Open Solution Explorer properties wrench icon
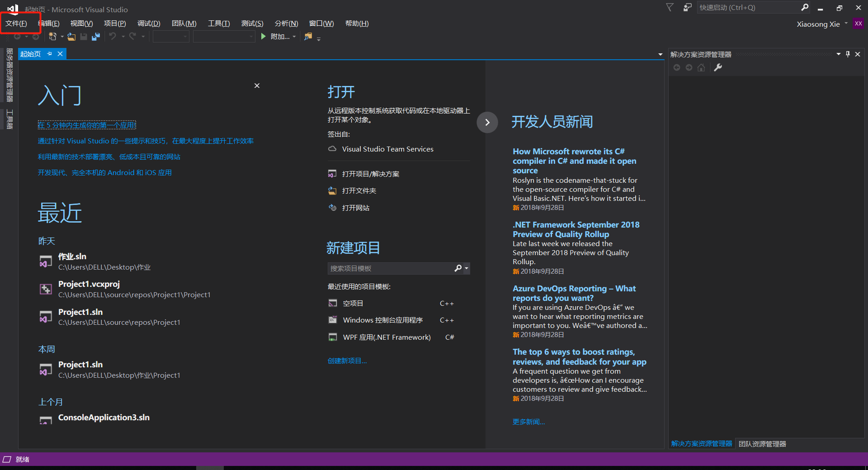Screen dimensions: 868x470 point(718,67)
